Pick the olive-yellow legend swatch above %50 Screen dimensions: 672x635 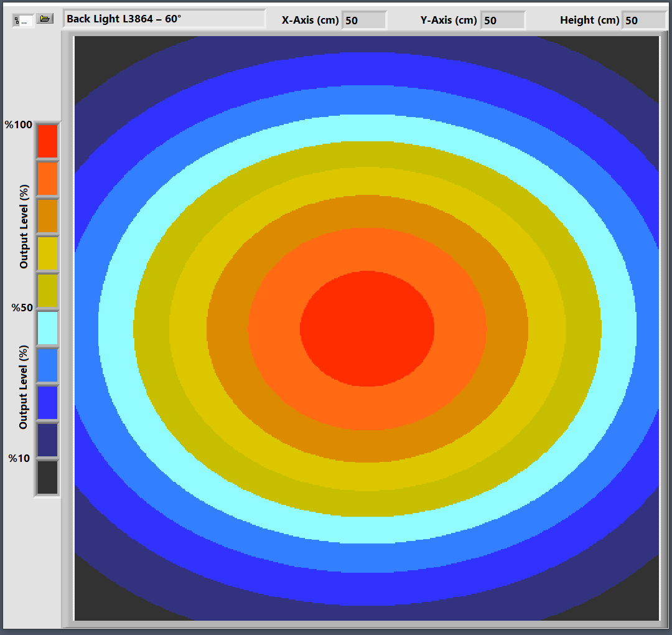point(47,291)
